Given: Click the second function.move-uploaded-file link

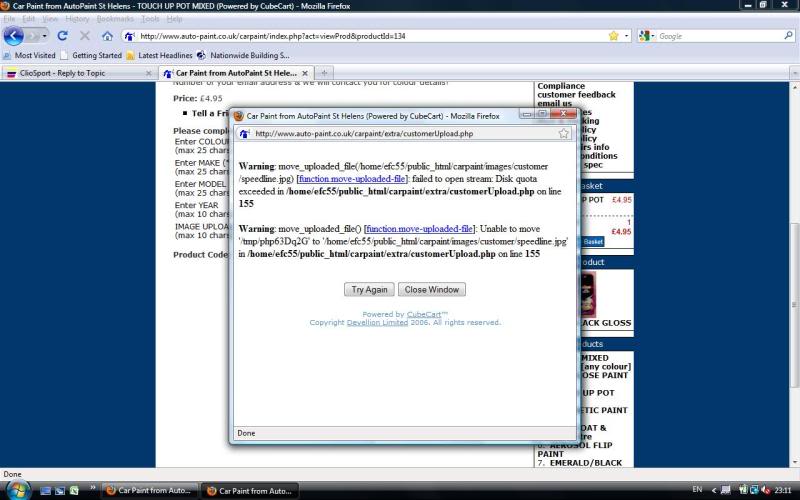Looking at the screenshot, I should [x=419, y=229].
